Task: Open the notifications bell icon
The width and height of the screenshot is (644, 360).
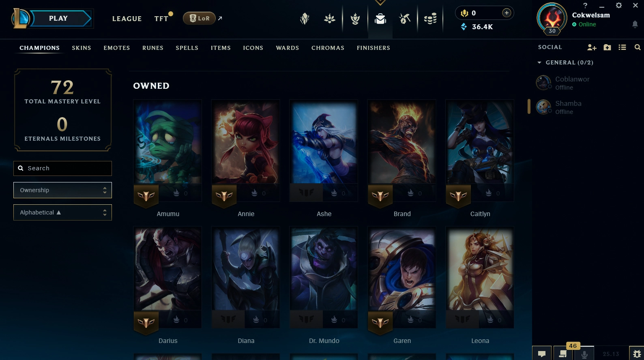Action: click(635, 24)
